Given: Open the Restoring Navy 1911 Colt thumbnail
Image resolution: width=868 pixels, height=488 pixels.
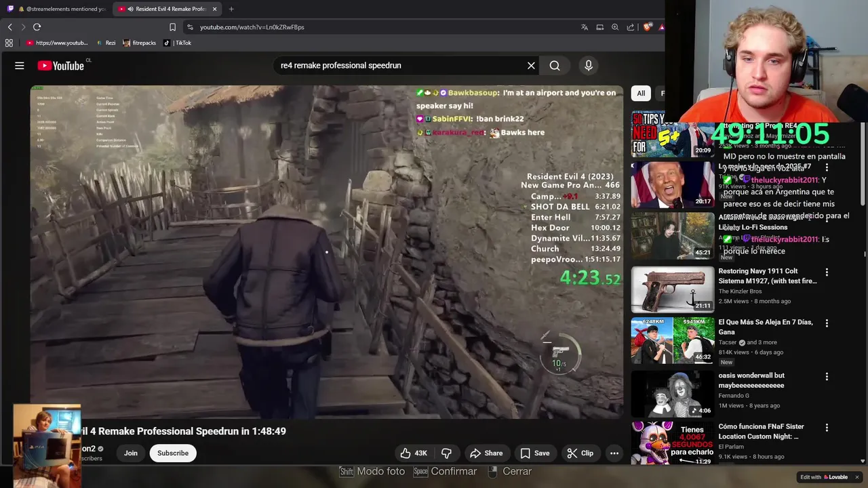Looking at the screenshot, I should [x=673, y=289].
